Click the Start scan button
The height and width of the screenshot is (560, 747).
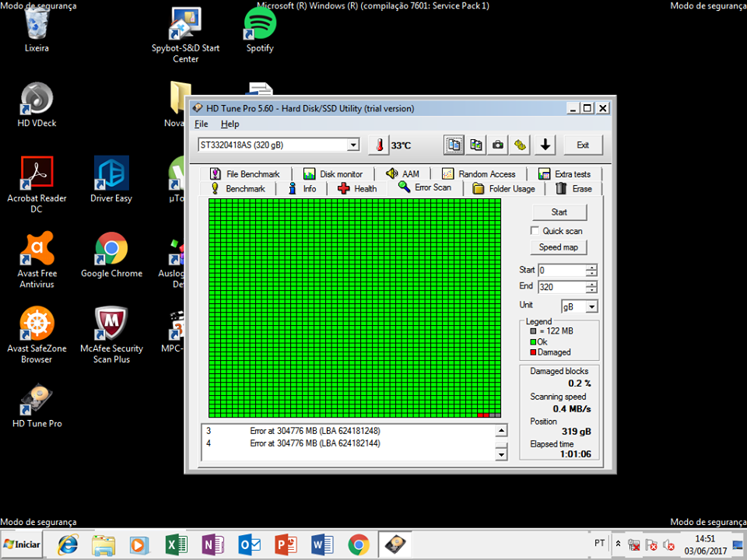(x=559, y=212)
